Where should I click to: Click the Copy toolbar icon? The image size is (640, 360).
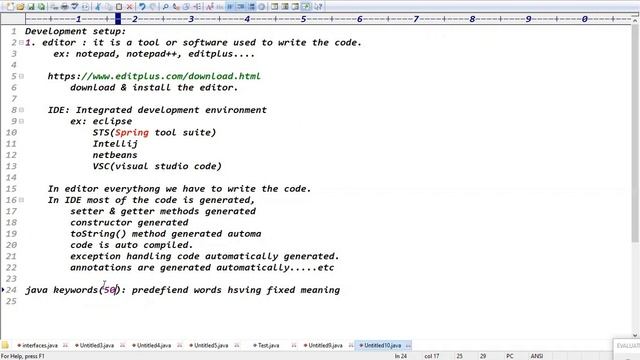pos(109,7)
